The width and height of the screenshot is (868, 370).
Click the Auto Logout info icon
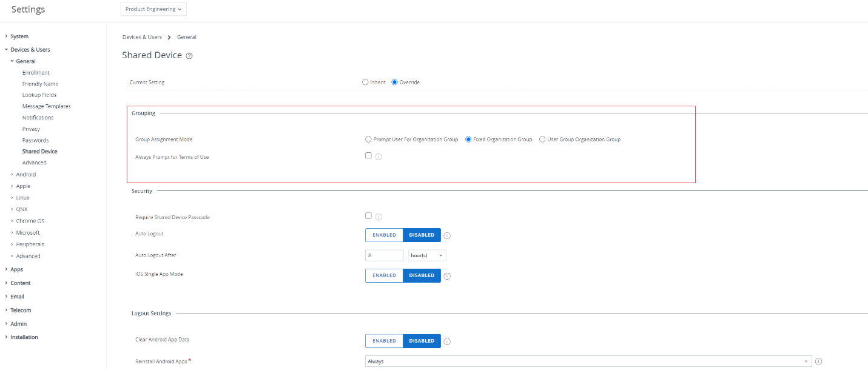(x=447, y=235)
